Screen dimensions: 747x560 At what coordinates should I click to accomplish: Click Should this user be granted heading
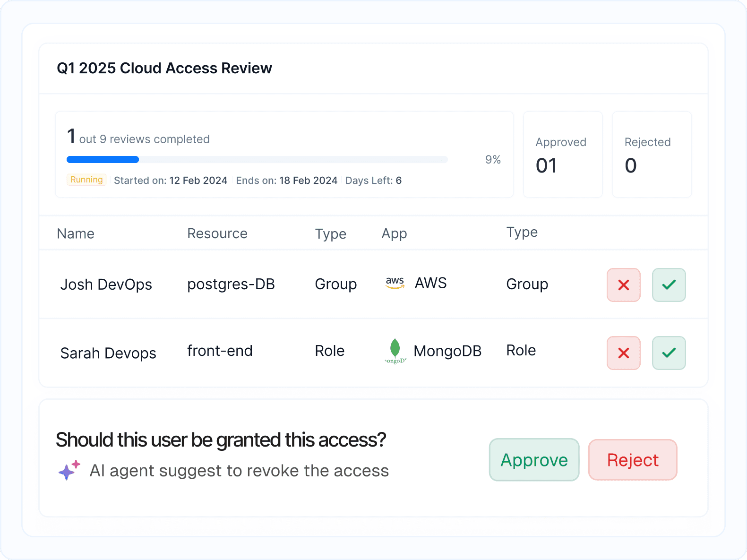(x=221, y=440)
